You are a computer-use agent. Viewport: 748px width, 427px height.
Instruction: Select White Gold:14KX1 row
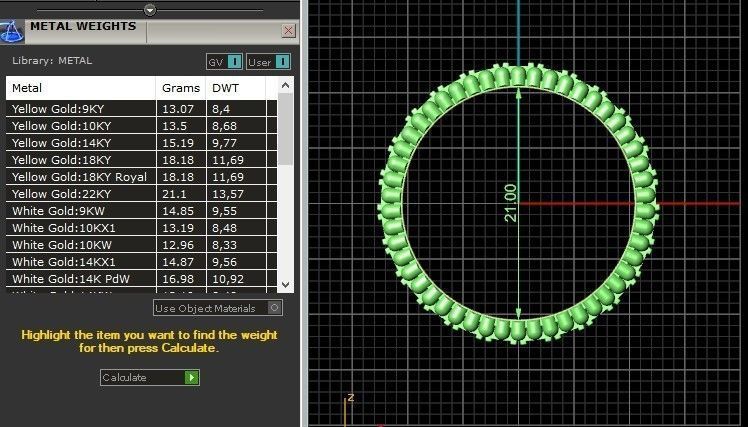tap(142, 262)
